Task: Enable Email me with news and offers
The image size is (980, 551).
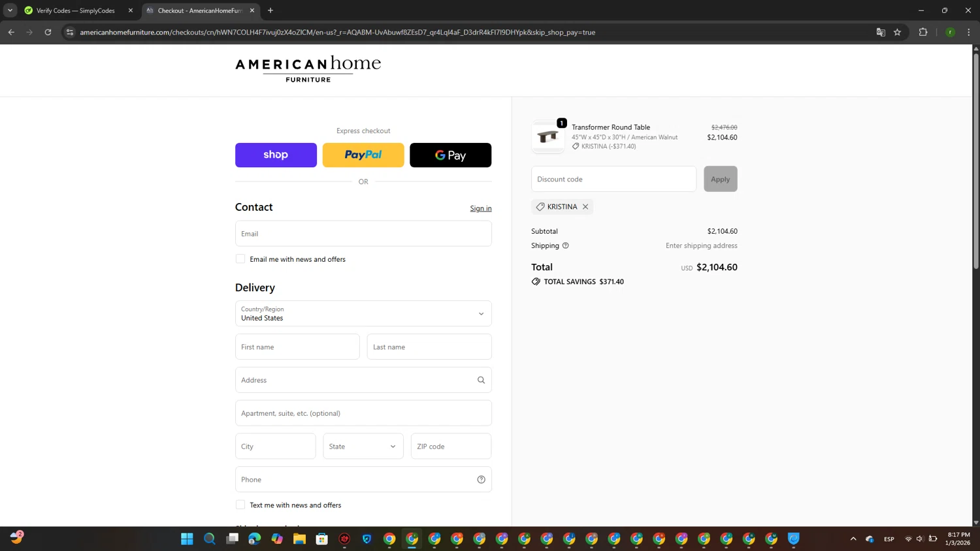Action: point(240,259)
